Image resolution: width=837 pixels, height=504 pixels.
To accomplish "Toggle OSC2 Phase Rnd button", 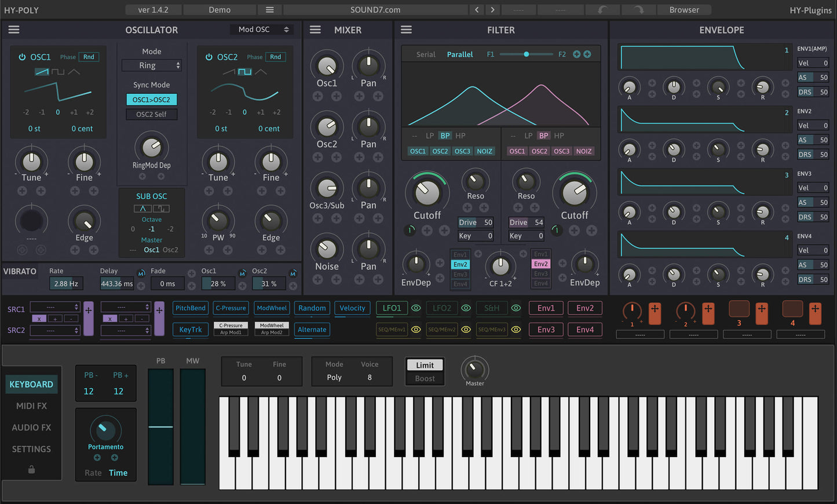I will [276, 57].
